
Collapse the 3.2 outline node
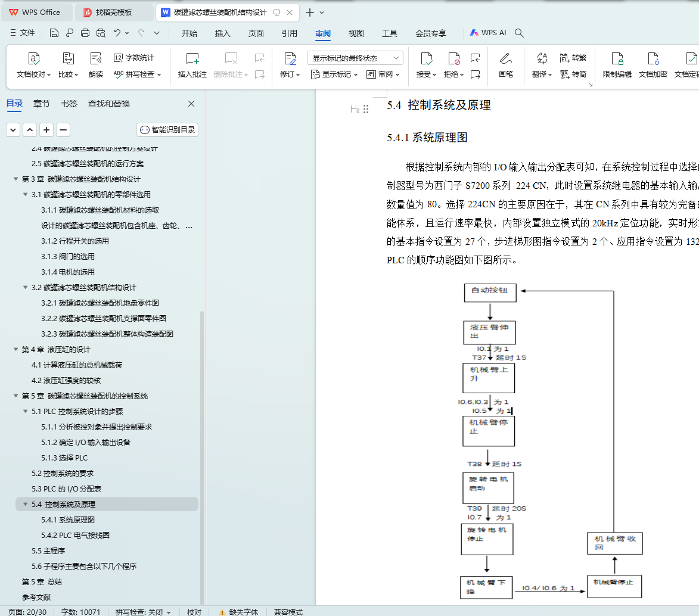click(26, 288)
